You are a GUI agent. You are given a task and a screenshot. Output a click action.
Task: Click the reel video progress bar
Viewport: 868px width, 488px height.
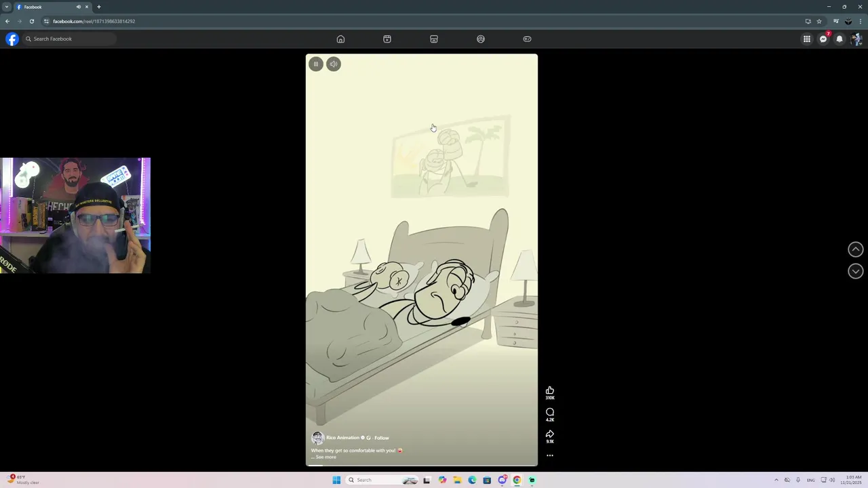click(422, 465)
